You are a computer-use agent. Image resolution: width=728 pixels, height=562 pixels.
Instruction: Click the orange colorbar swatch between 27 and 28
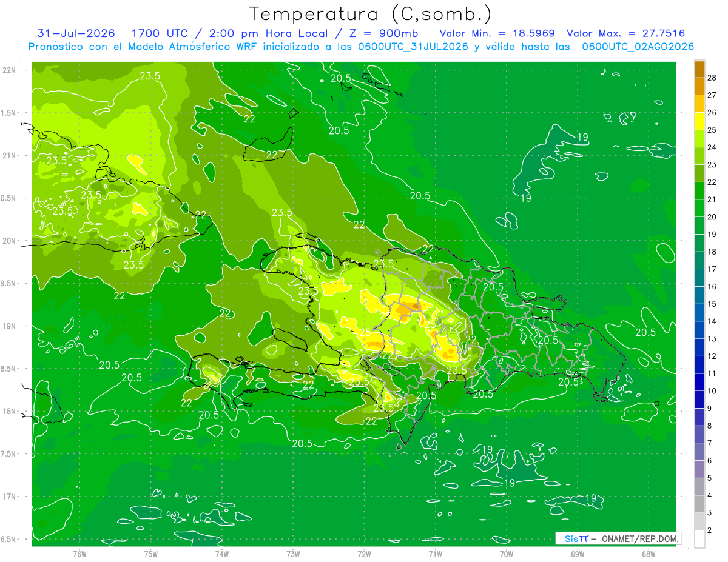699,87
